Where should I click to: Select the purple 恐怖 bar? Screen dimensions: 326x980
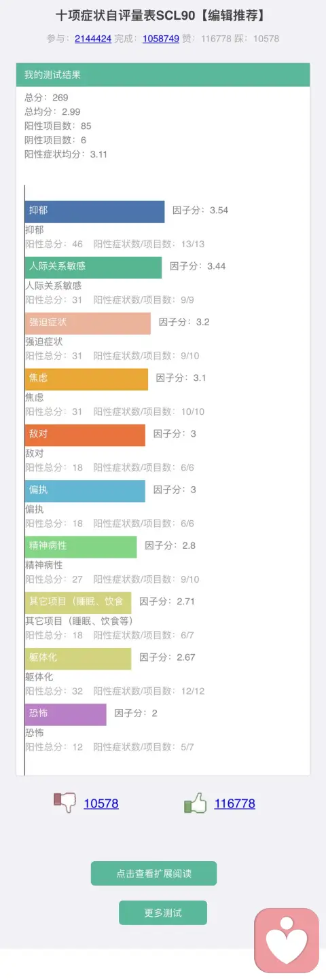click(x=66, y=714)
